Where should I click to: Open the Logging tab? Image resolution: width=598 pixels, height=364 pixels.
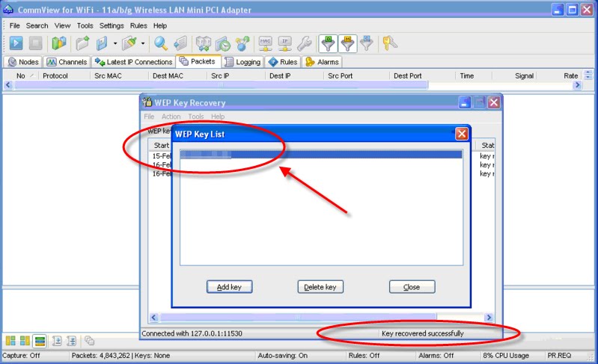coord(243,62)
